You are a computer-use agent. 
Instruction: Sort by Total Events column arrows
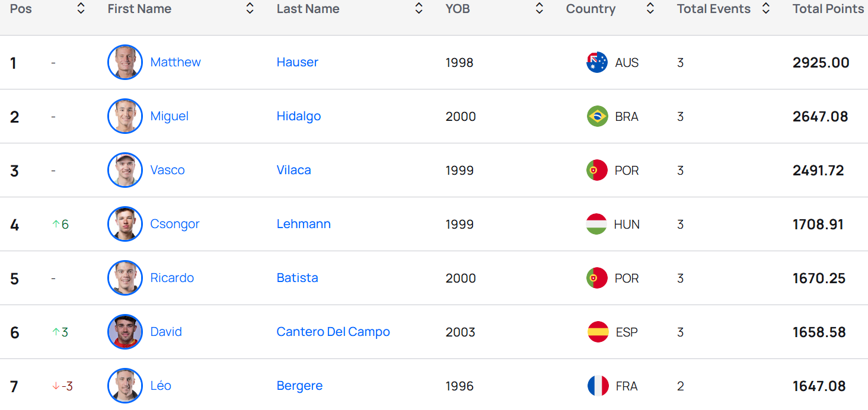point(766,8)
